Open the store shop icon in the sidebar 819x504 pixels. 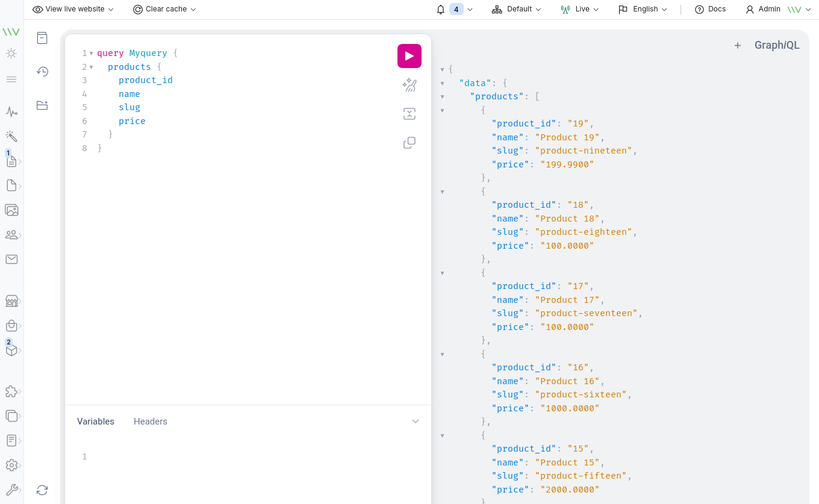click(12, 301)
